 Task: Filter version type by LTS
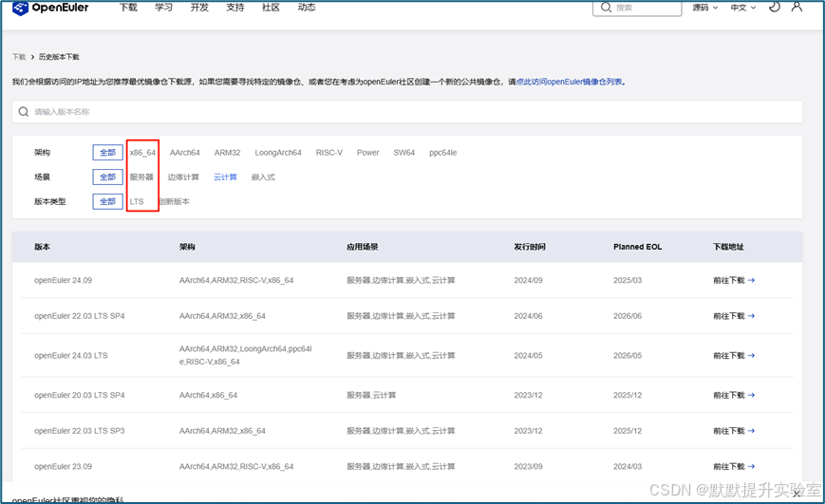[137, 201]
